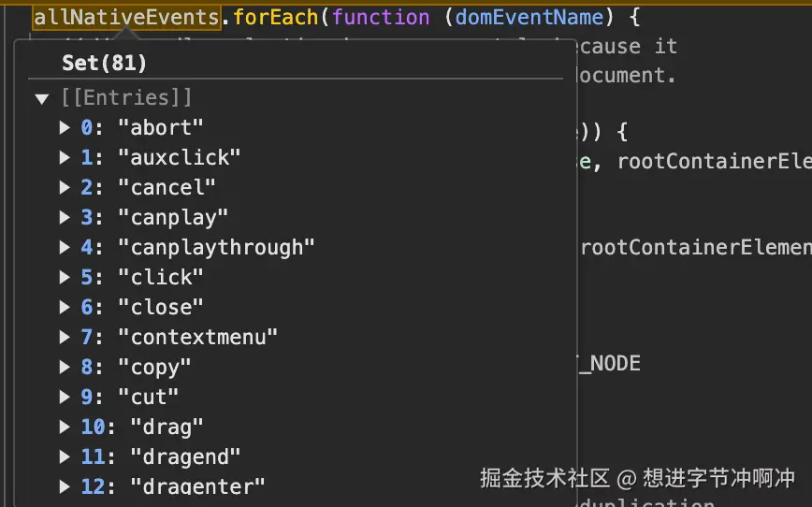The image size is (812, 507).
Task: Expand entry 3 "canplay" arrow
Action: coord(65,217)
